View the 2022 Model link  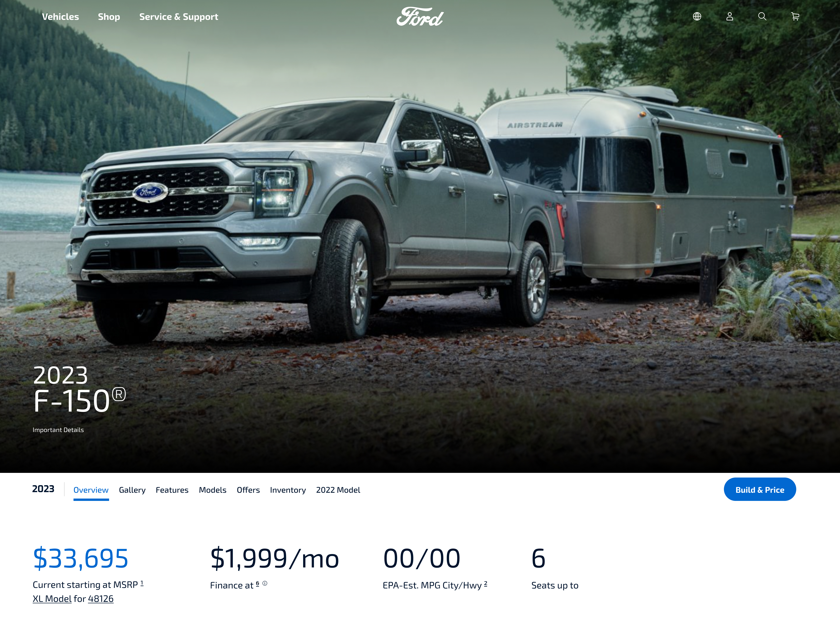(x=338, y=490)
